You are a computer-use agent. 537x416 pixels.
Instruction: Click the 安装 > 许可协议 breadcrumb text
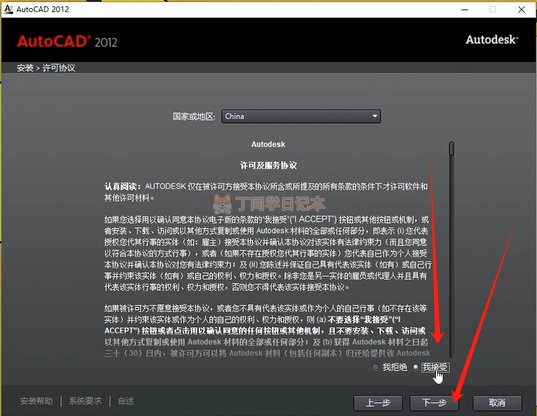pos(46,68)
